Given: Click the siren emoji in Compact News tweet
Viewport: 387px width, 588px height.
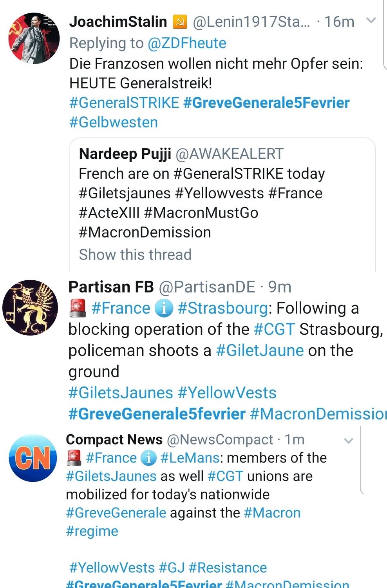Looking at the screenshot, I should [74, 457].
